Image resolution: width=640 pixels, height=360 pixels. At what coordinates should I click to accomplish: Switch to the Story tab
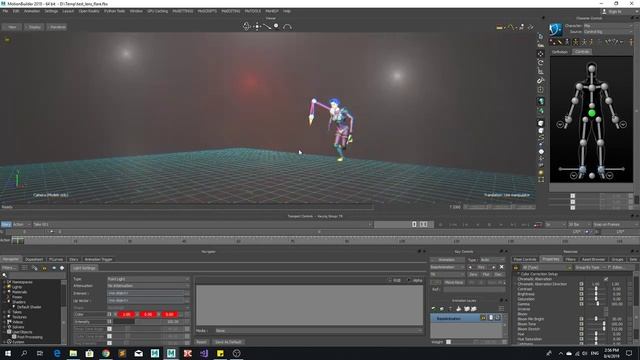[x=73, y=259]
